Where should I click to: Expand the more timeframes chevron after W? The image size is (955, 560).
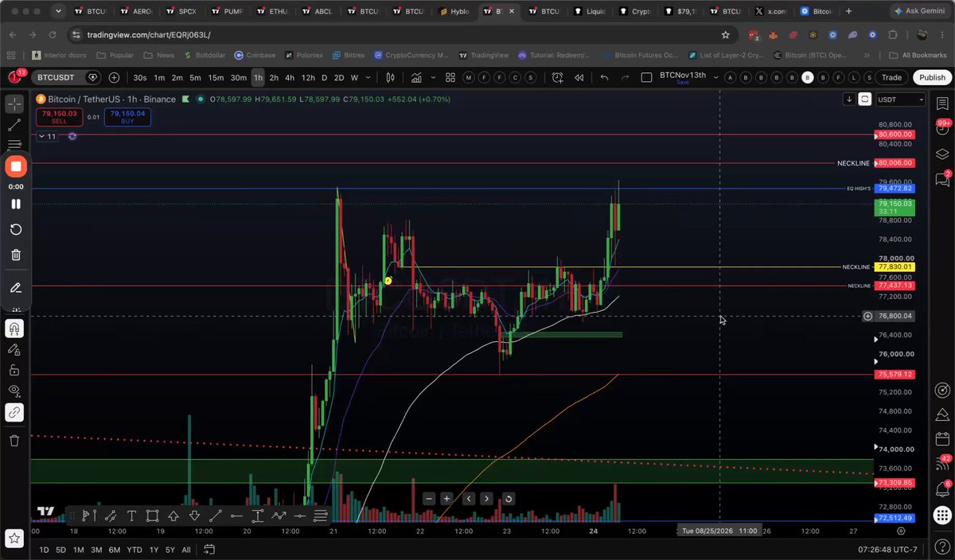(x=368, y=77)
